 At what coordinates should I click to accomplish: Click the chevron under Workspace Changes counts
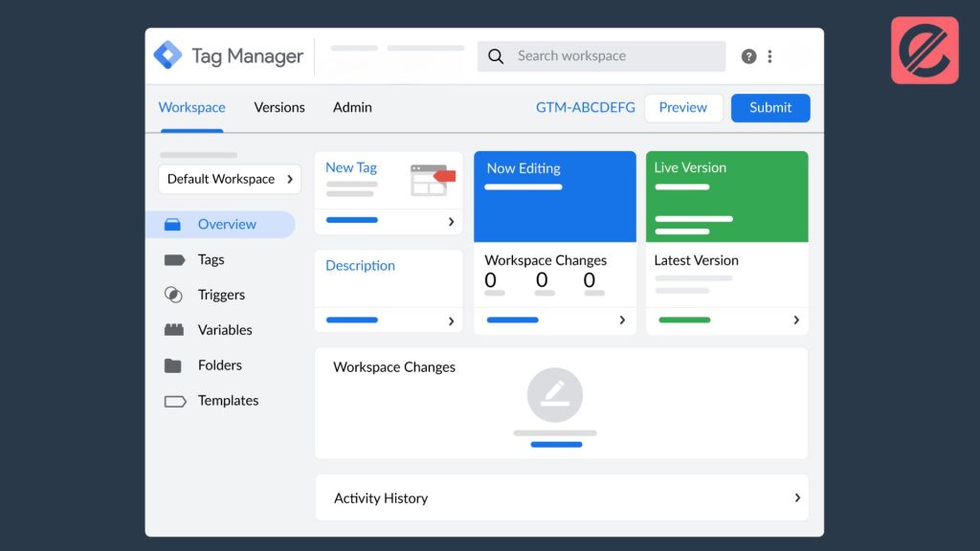(622, 320)
